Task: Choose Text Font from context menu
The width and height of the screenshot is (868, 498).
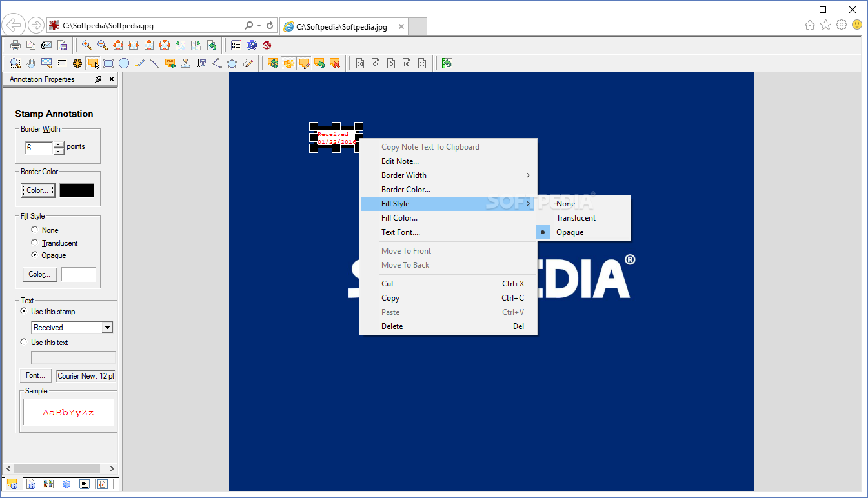Action: point(448,232)
